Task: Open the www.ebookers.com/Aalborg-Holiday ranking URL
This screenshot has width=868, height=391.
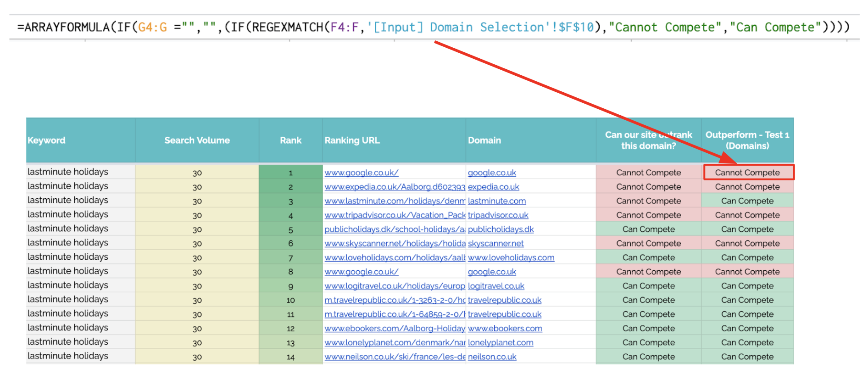Action: tap(394, 329)
